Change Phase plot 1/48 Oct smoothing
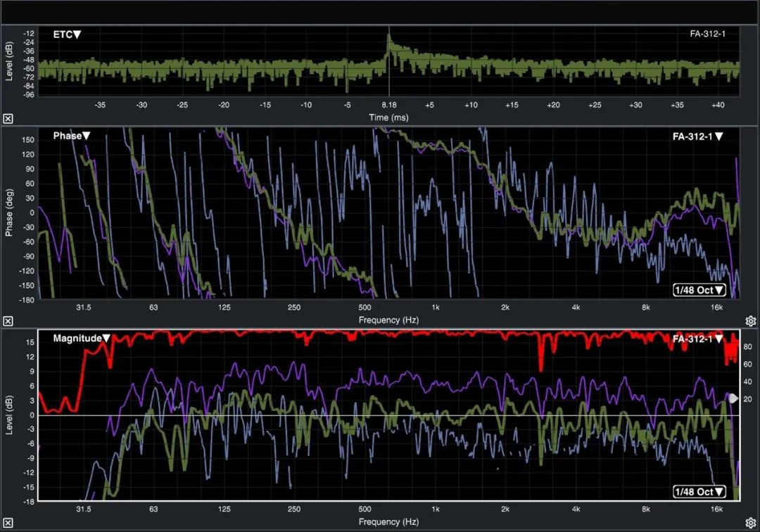760x532 pixels. (699, 290)
